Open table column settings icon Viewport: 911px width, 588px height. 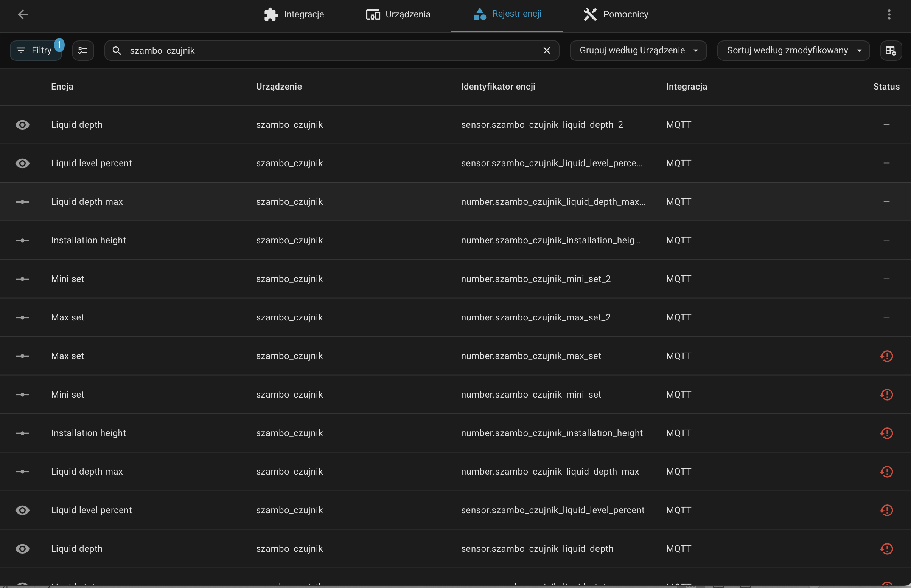point(891,50)
